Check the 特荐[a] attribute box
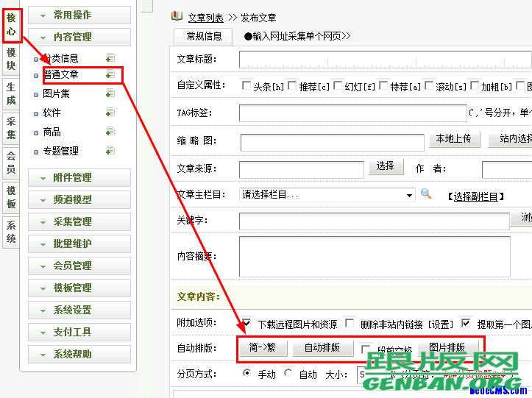 click(x=383, y=85)
